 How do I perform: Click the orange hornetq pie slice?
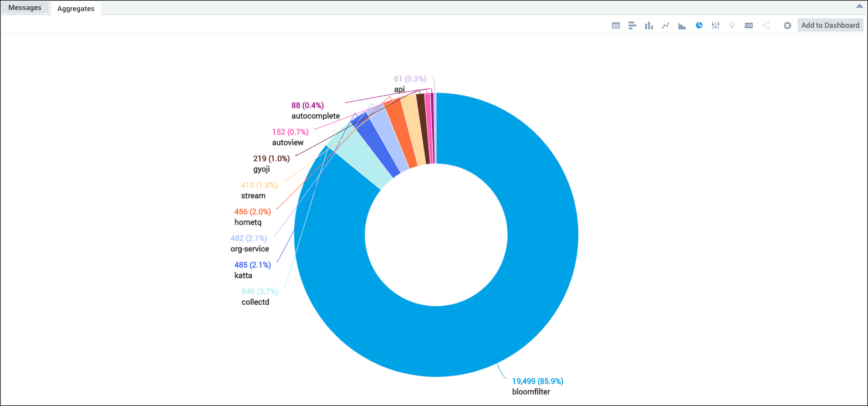click(401, 132)
